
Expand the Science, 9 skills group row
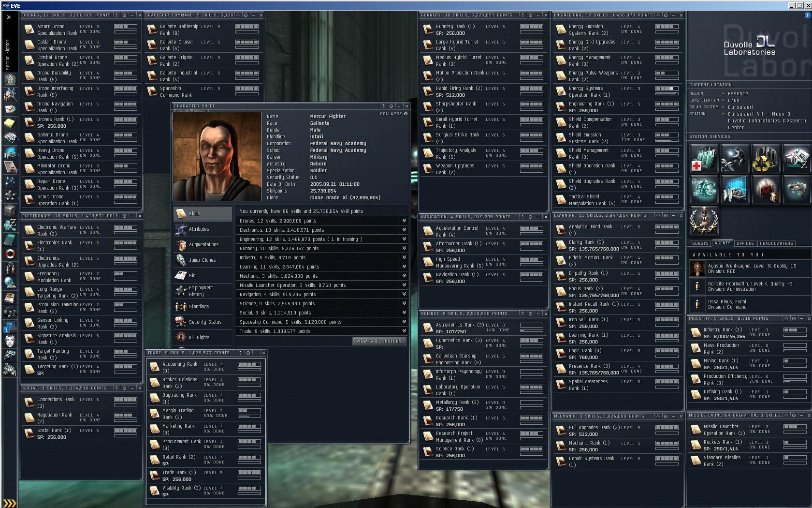(x=404, y=303)
